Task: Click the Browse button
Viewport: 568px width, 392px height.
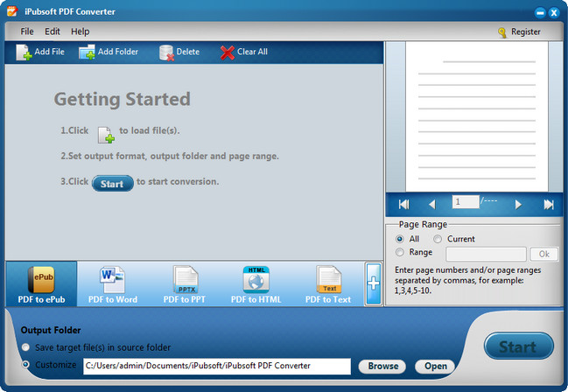Action: pyautogui.click(x=382, y=366)
